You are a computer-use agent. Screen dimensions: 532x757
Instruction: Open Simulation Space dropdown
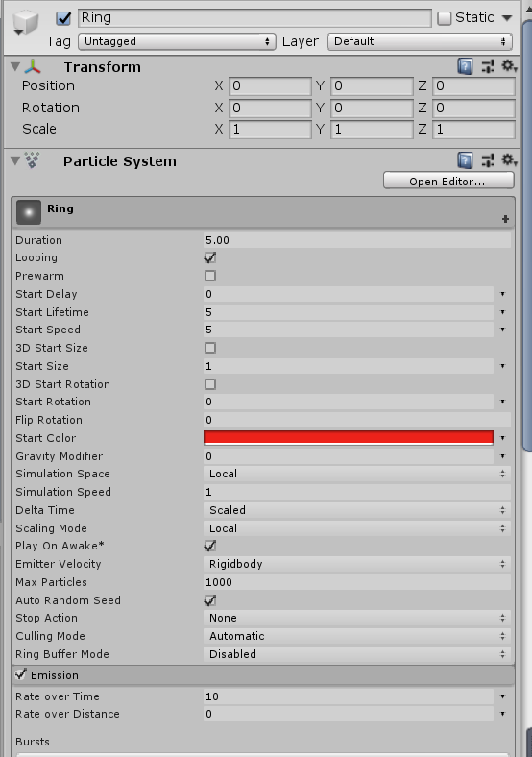[357, 474]
